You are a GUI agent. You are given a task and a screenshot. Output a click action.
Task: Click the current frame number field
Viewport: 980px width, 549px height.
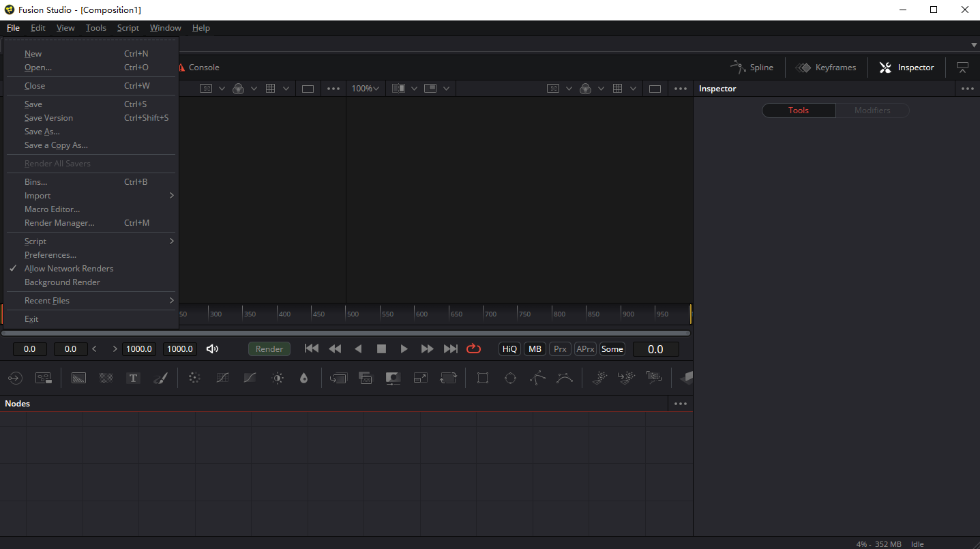(x=655, y=349)
